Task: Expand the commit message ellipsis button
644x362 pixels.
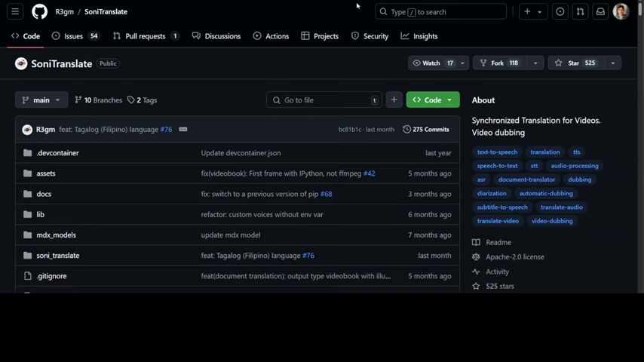Action: [183, 130]
